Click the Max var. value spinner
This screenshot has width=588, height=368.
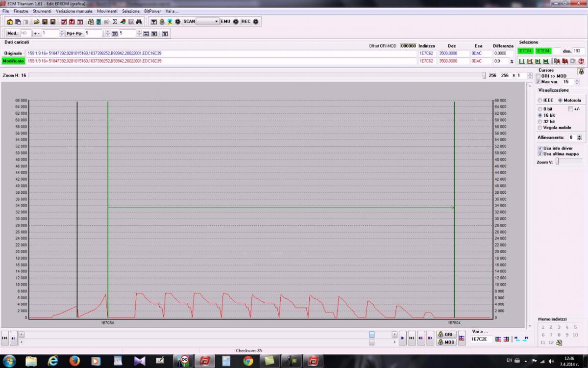pos(578,81)
